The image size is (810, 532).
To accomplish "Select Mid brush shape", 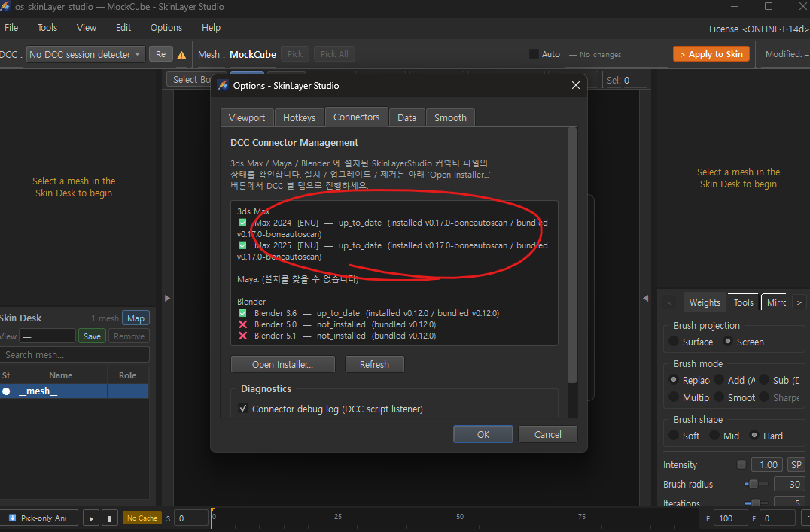I will click(x=714, y=435).
